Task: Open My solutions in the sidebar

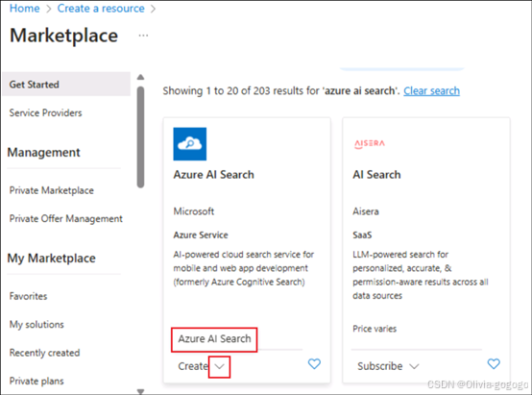Action: 36,324
